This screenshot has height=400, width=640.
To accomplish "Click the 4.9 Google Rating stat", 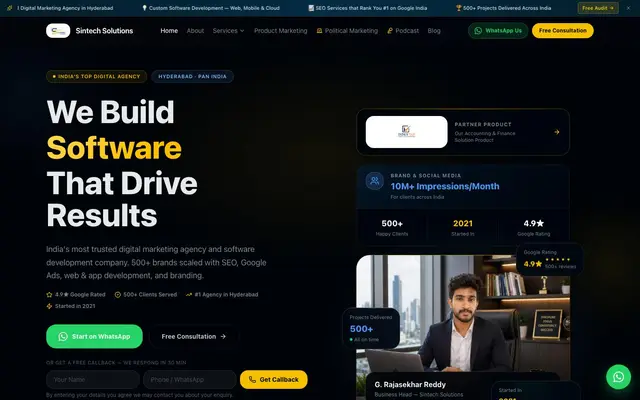I will 533,228.
